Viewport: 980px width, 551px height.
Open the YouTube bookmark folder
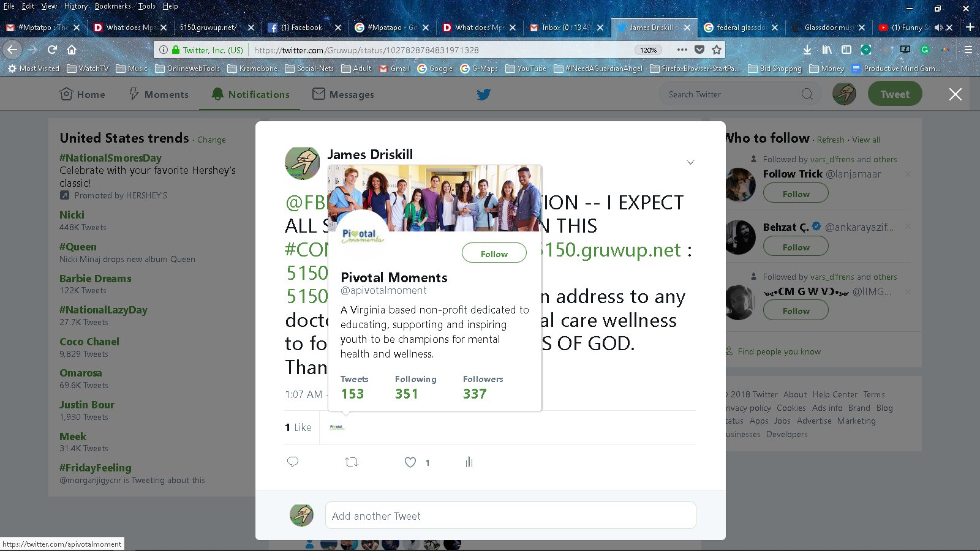point(526,69)
